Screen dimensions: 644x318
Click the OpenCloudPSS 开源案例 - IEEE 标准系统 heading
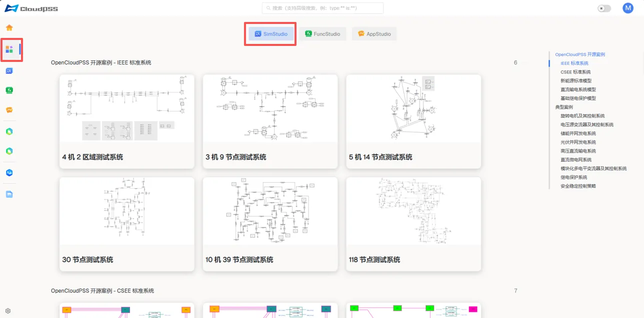101,62
